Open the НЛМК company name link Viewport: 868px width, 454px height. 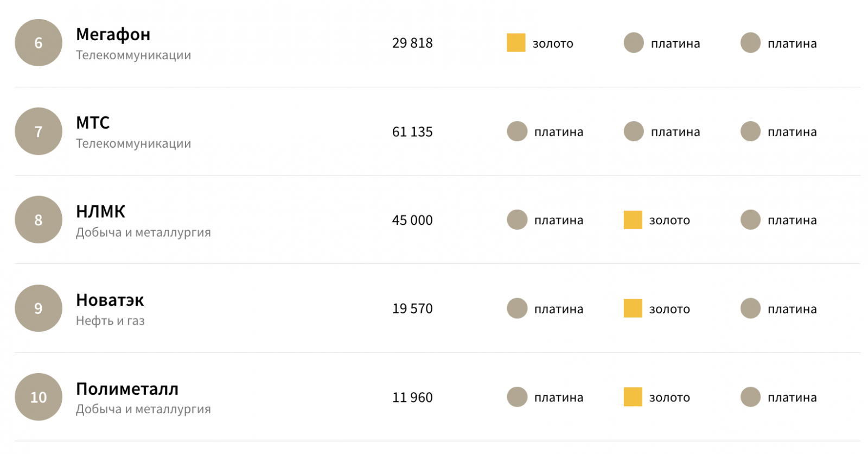(x=100, y=211)
